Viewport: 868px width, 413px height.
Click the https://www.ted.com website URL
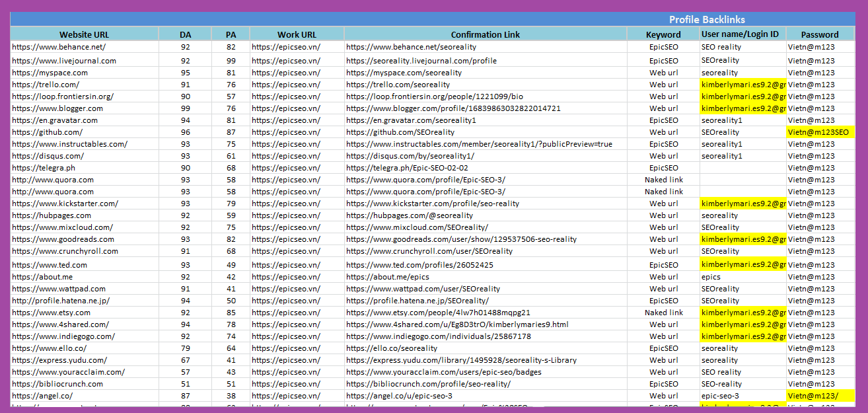pyautogui.click(x=50, y=265)
